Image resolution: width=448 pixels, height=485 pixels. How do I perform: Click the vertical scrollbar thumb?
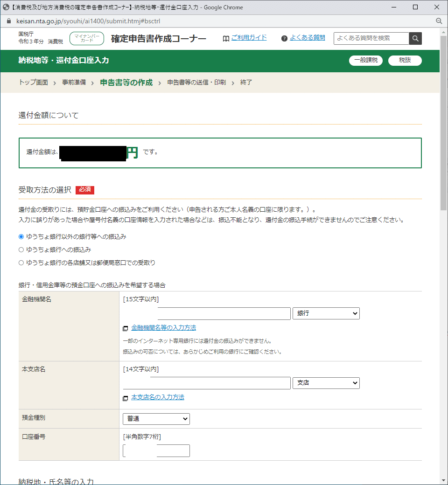(x=443, y=123)
